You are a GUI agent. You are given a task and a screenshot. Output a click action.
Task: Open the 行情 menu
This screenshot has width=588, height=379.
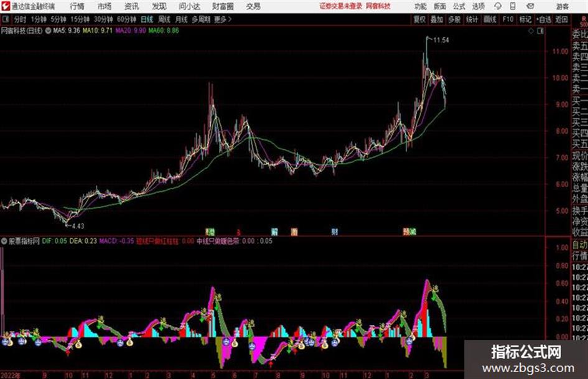[77, 6]
